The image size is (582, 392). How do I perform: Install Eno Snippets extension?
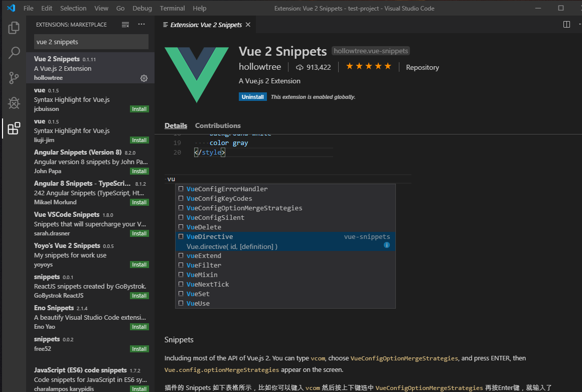(139, 327)
